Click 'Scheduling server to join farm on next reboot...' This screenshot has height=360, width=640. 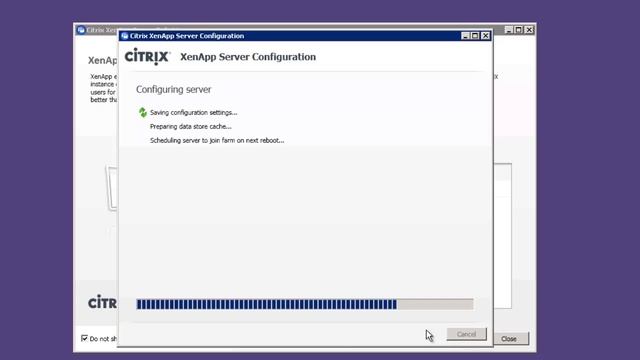coord(217,140)
